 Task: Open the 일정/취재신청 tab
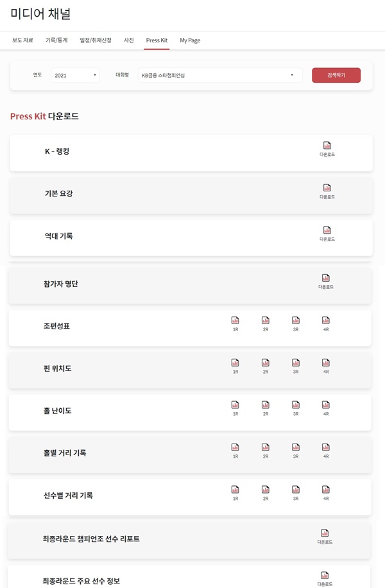tap(95, 40)
